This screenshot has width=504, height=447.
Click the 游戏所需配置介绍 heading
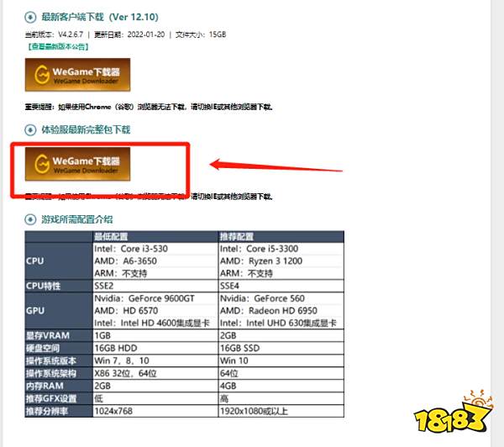[77, 219]
